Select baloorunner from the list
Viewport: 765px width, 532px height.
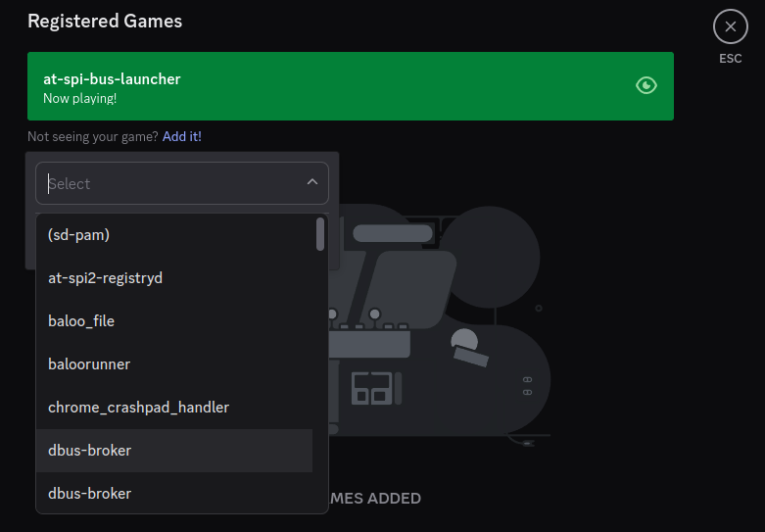tap(174, 364)
